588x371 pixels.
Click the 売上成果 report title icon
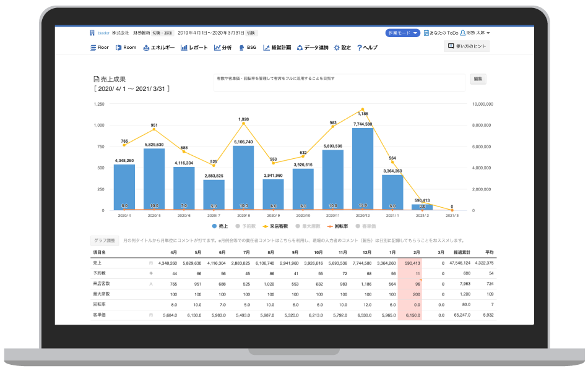coord(97,79)
